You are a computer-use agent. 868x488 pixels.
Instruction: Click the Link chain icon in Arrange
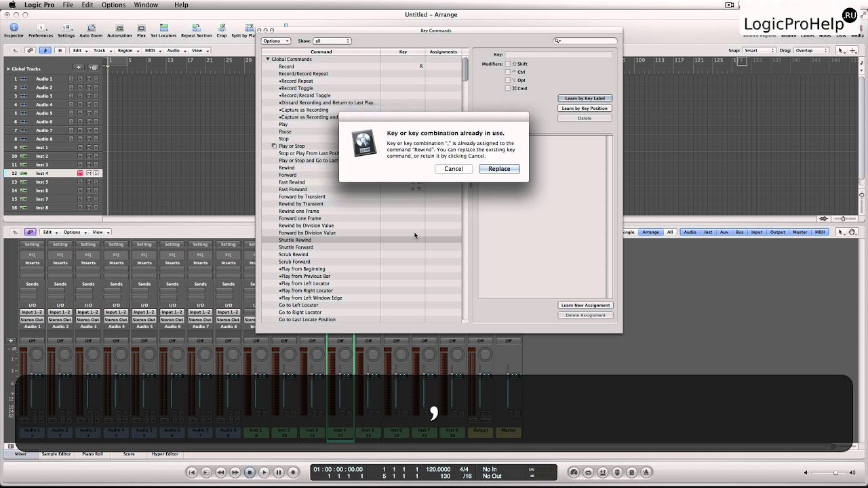[x=30, y=50]
